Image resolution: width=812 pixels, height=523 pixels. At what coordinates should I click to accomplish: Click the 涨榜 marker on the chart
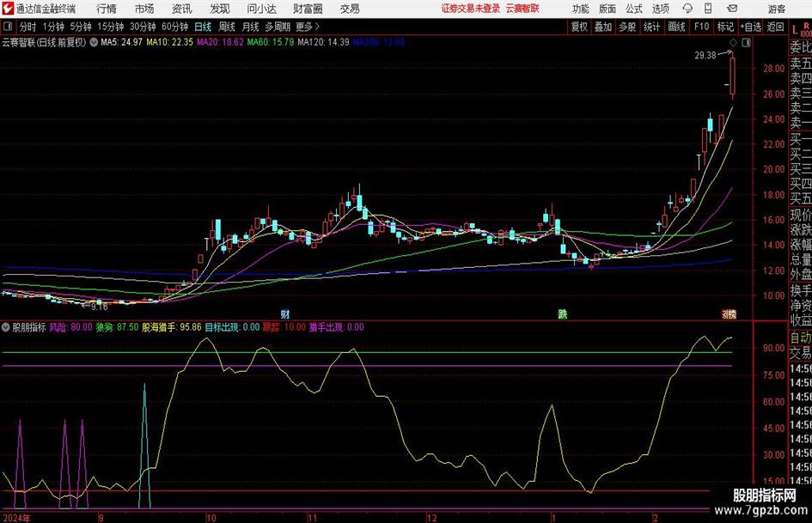[x=730, y=313]
